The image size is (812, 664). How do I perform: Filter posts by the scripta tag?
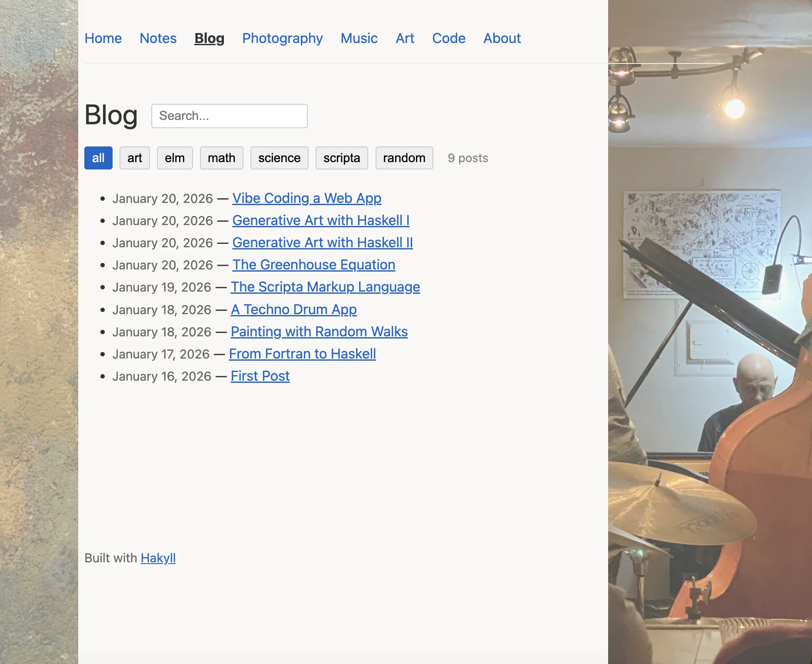342,158
